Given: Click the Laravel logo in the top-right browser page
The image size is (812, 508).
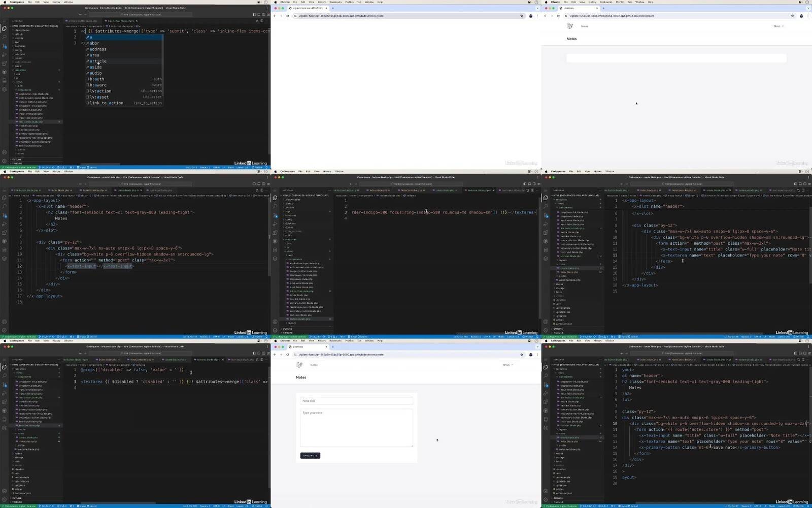Looking at the screenshot, I should pos(570,26).
